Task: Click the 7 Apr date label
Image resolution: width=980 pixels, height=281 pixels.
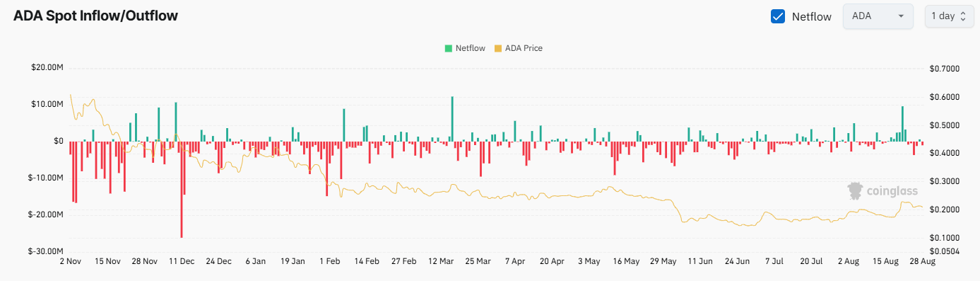Action: click(515, 261)
